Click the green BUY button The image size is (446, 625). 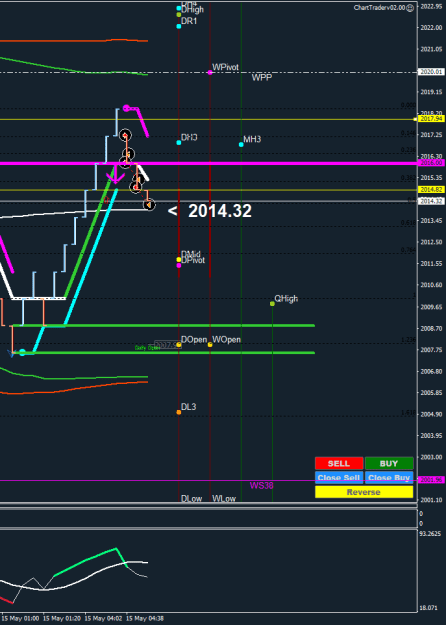point(389,463)
